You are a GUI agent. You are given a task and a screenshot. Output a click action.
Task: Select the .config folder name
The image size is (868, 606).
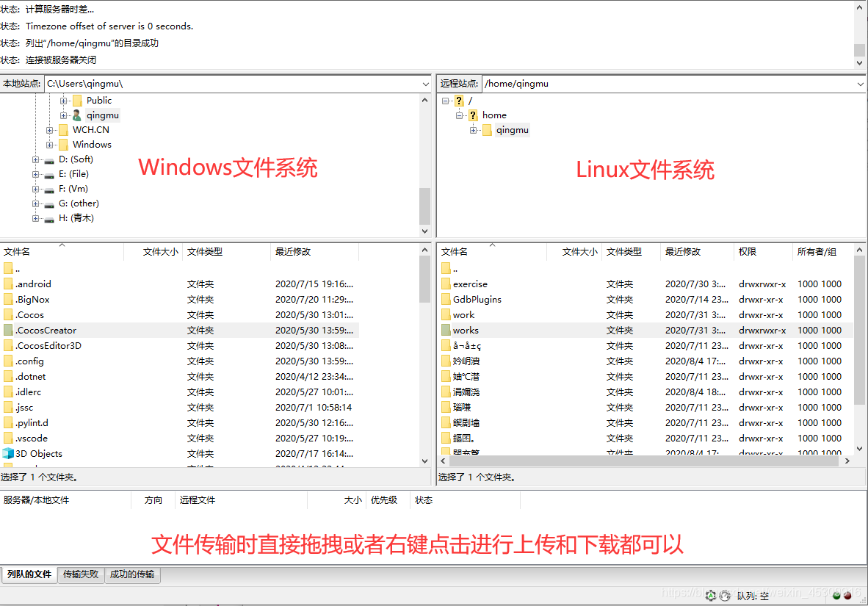pyautogui.click(x=30, y=361)
